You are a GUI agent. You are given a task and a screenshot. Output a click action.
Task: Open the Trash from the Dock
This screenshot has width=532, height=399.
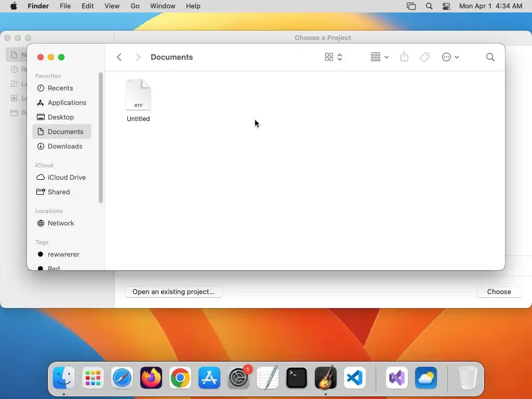468,378
